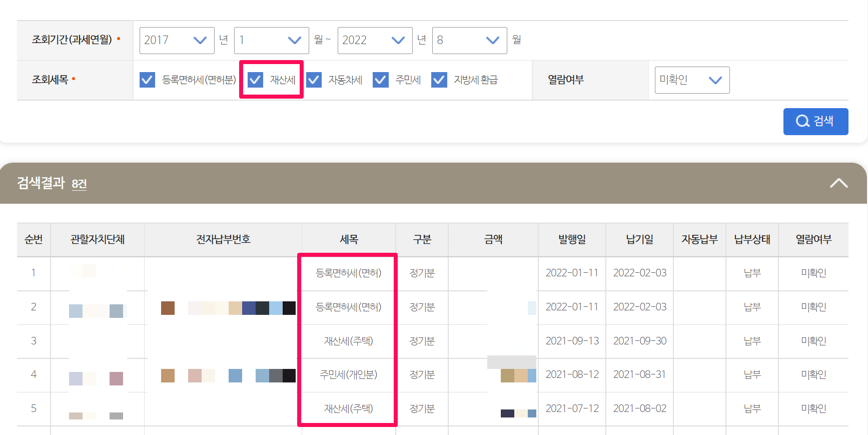Select 재산세(주택) in row 5
868x435 pixels.
[x=349, y=409]
